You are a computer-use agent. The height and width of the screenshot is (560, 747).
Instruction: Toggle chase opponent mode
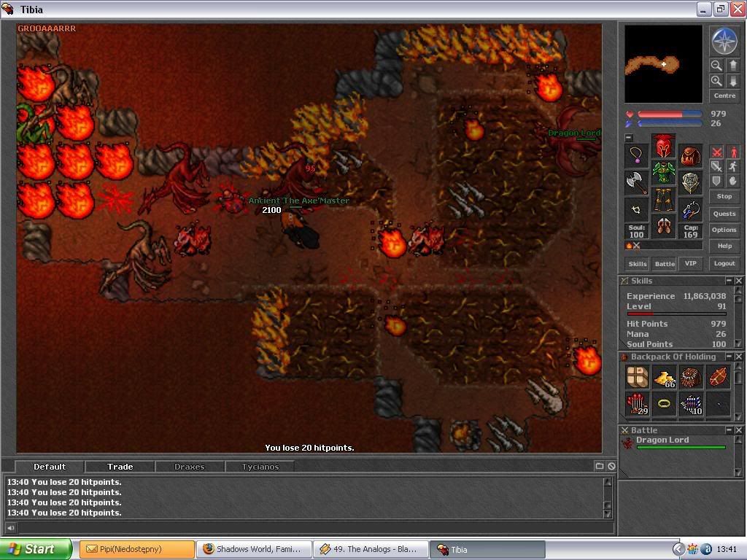point(733,166)
